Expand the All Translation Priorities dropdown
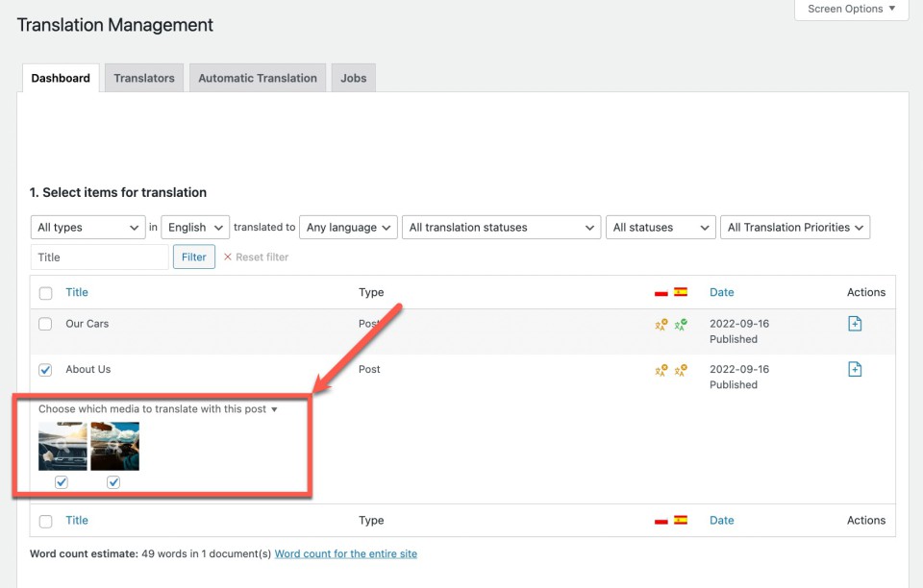The height and width of the screenshot is (588, 923). pyautogui.click(x=794, y=228)
